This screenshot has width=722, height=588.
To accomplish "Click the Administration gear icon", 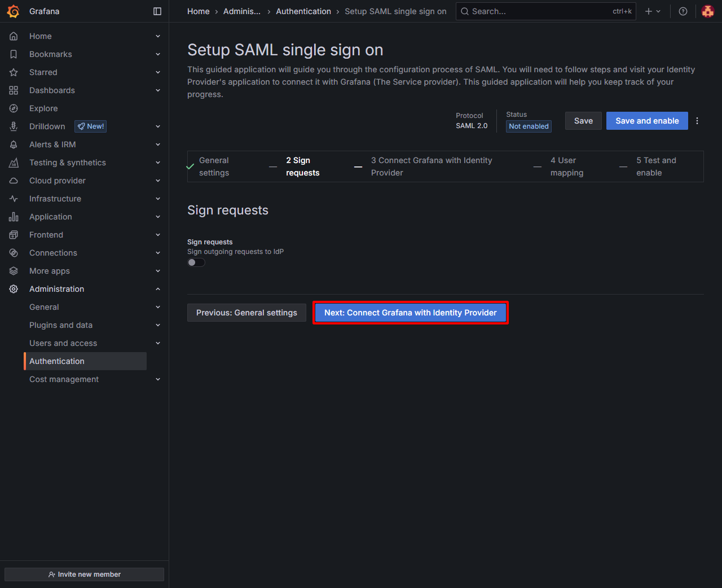I will 14,289.
